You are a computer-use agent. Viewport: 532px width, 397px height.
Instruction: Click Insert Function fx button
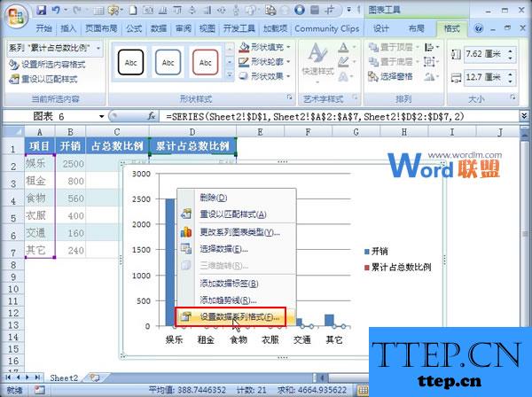coord(152,116)
